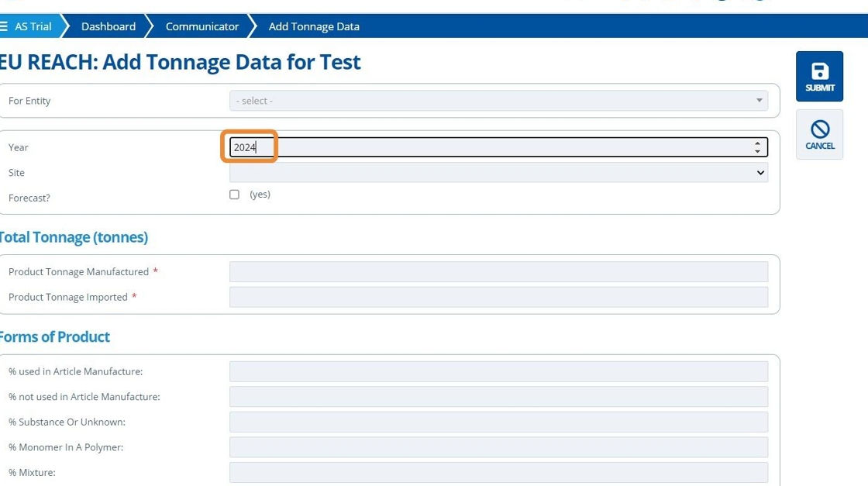Screen dimensions: 868x486
Task: Focus % Substance Or Unknown field
Action: coord(498,422)
